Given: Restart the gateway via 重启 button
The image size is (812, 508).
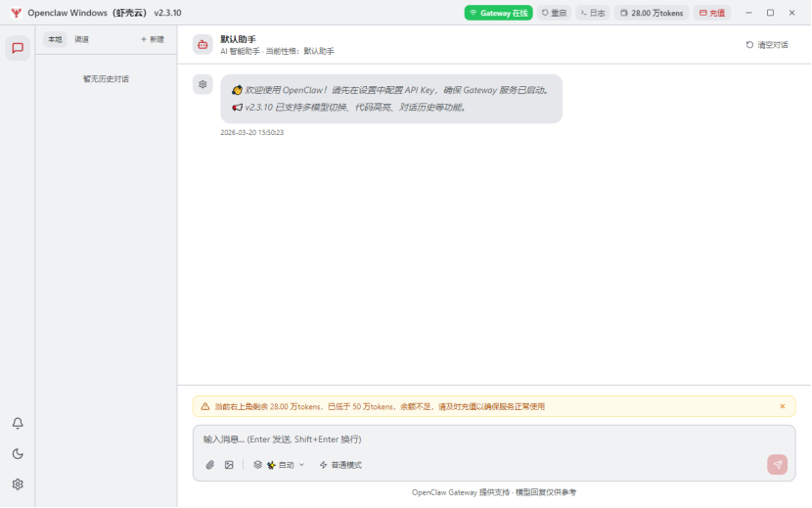Looking at the screenshot, I should coord(554,13).
